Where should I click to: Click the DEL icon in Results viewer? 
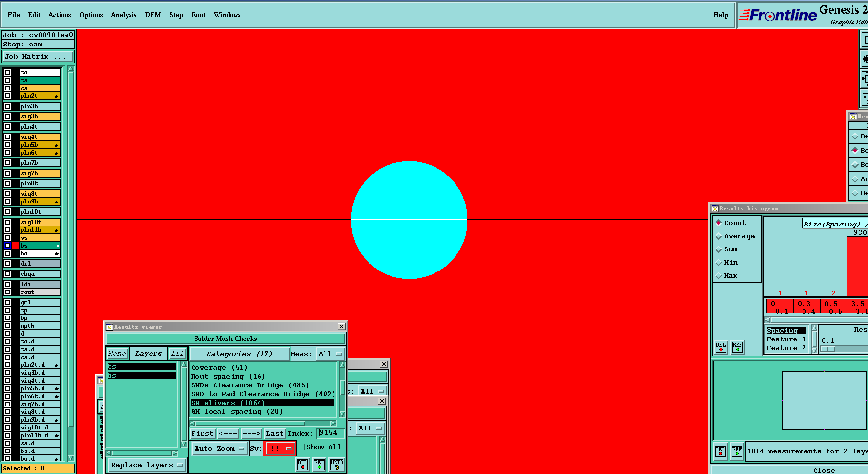coord(303,465)
